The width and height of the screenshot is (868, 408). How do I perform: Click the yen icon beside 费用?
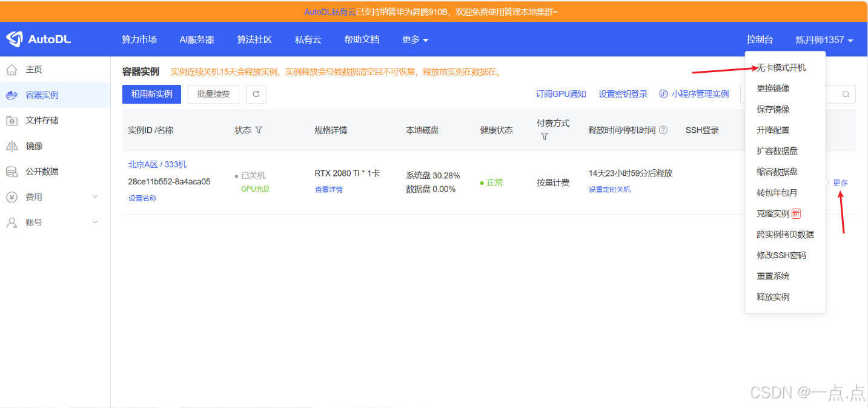tap(12, 197)
